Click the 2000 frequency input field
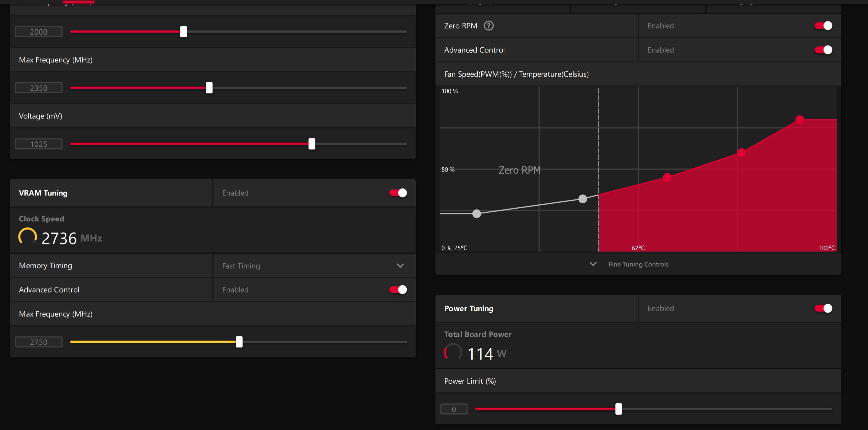 pos(39,32)
